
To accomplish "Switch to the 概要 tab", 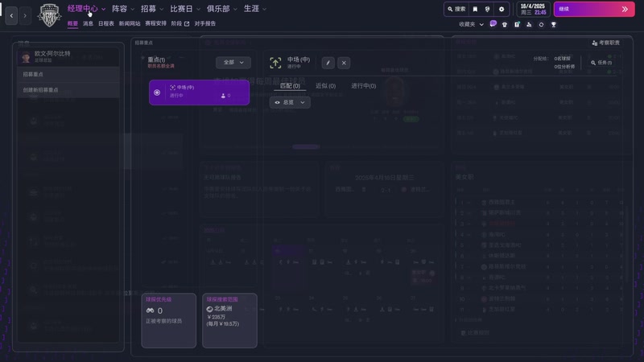I will click(72, 24).
